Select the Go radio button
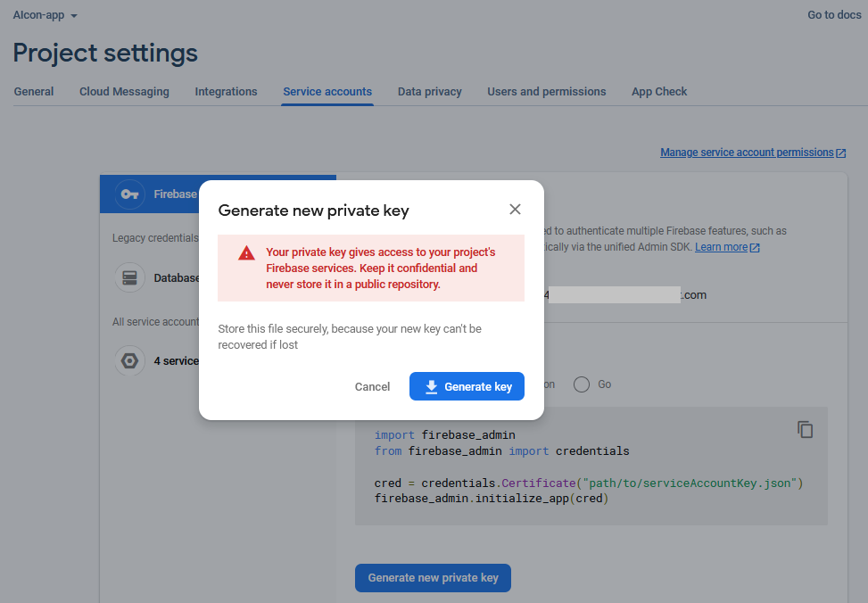 [582, 384]
